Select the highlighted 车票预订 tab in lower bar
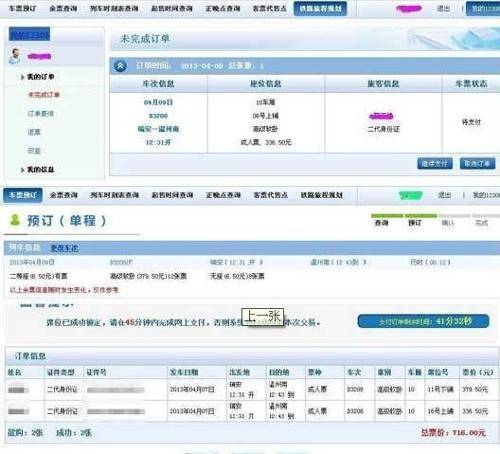The image size is (500, 454). coord(23,195)
